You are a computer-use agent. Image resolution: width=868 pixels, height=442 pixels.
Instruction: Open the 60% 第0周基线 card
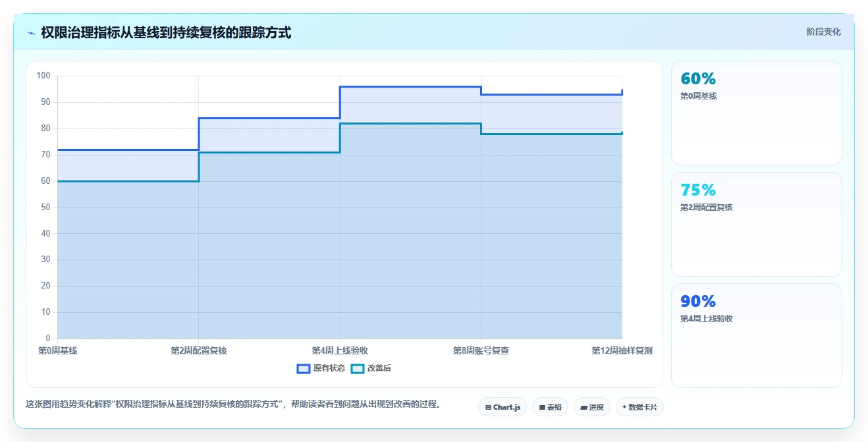pos(756,113)
